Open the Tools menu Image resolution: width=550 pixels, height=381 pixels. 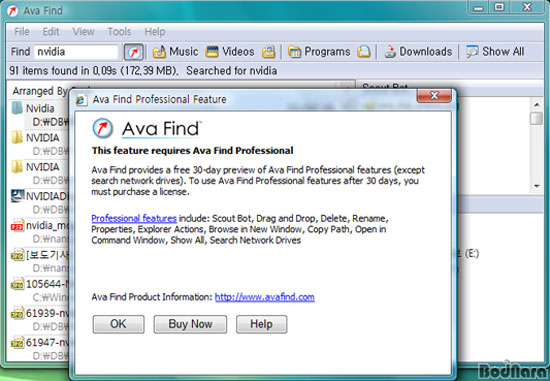point(119,32)
